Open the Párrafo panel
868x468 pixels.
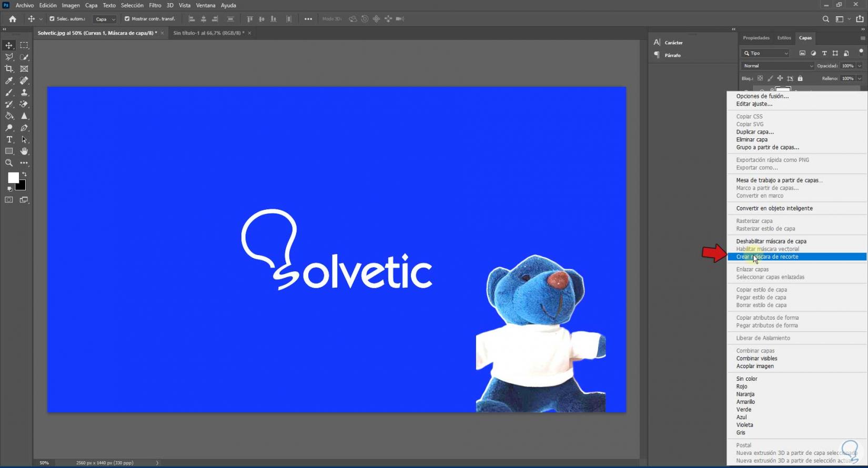click(x=667, y=55)
